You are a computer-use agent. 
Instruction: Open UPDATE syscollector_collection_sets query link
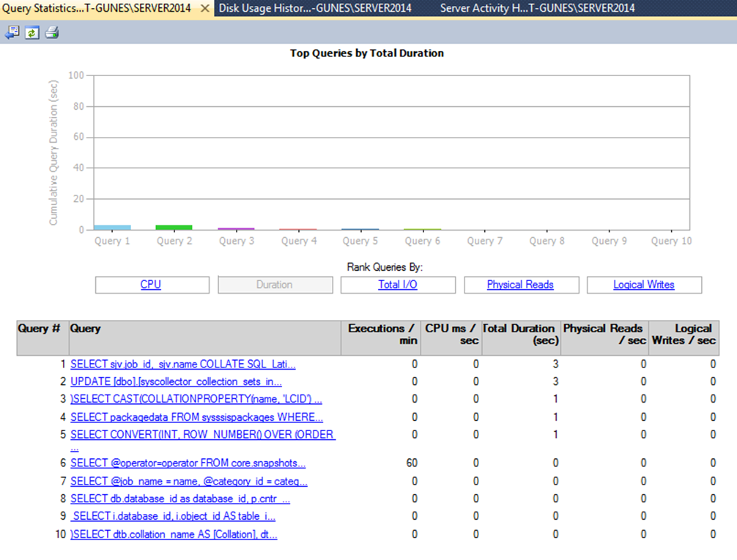pyautogui.click(x=176, y=381)
